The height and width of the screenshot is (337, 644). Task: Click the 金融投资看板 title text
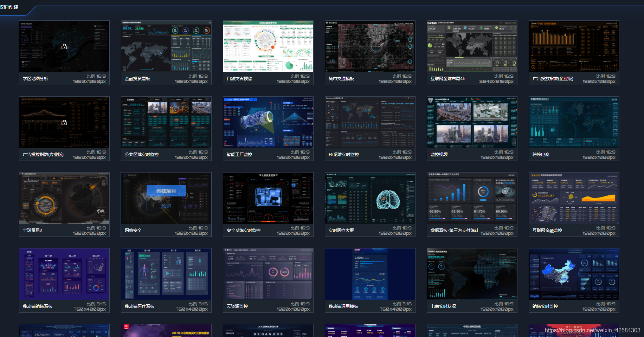[137, 79]
